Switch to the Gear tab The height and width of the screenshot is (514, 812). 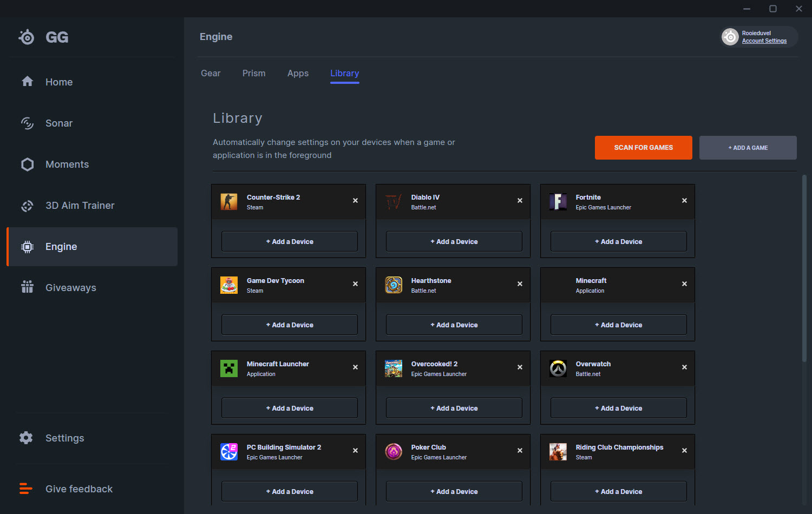coord(211,74)
